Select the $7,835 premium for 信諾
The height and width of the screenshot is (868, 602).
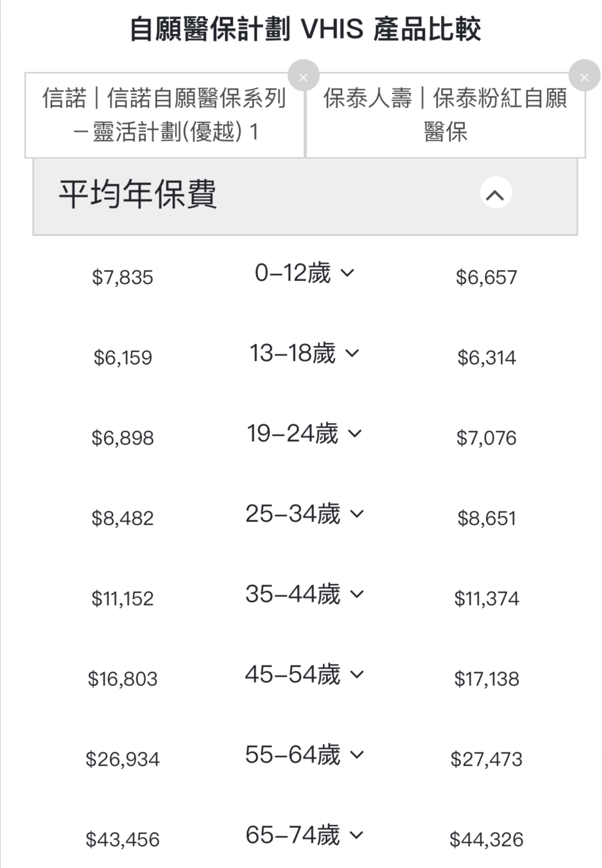(123, 277)
